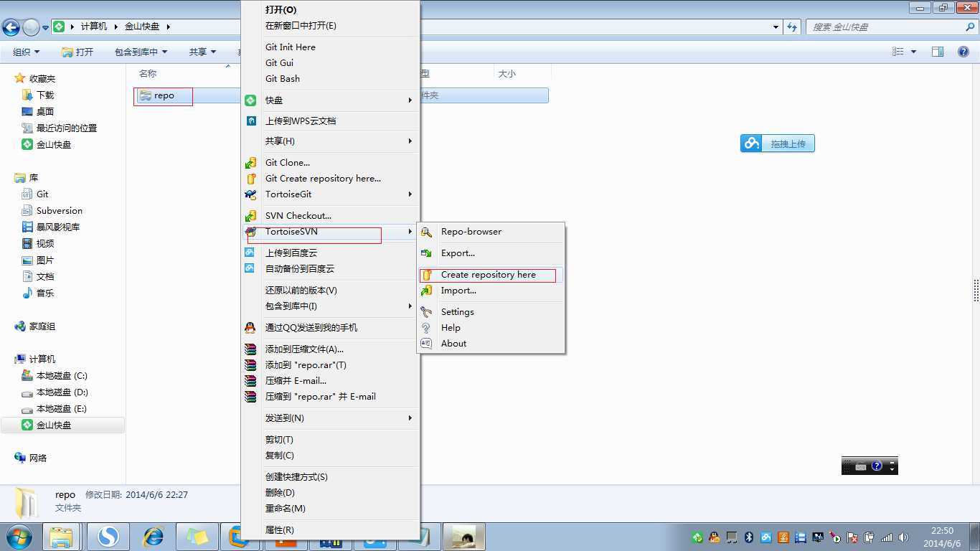Open the 组织 toolbar dropdown

tap(27, 52)
